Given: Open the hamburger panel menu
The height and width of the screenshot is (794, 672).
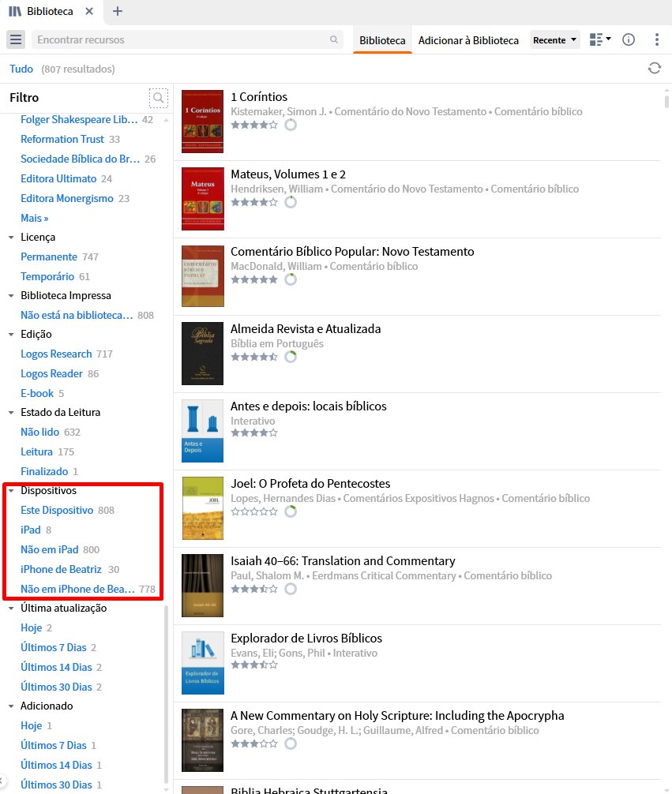Looking at the screenshot, I should [16, 39].
